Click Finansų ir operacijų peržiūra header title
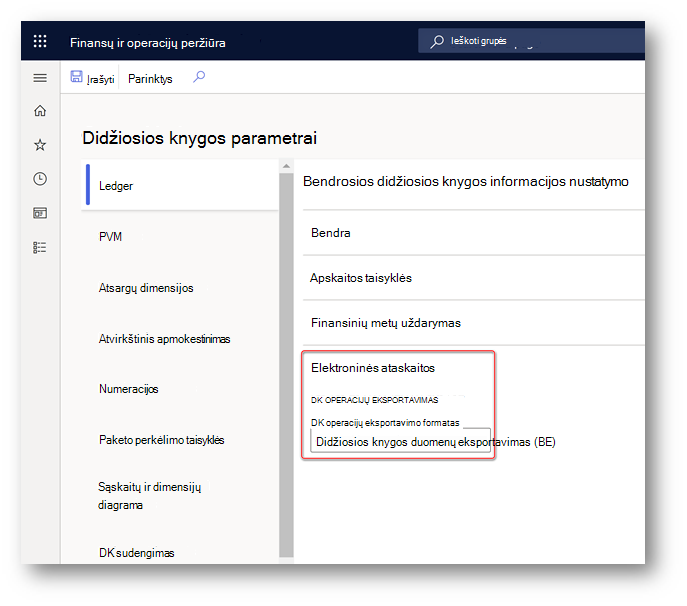Image resolution: width=687 pixels, height=606 pixels. click(x=148, y=43)
